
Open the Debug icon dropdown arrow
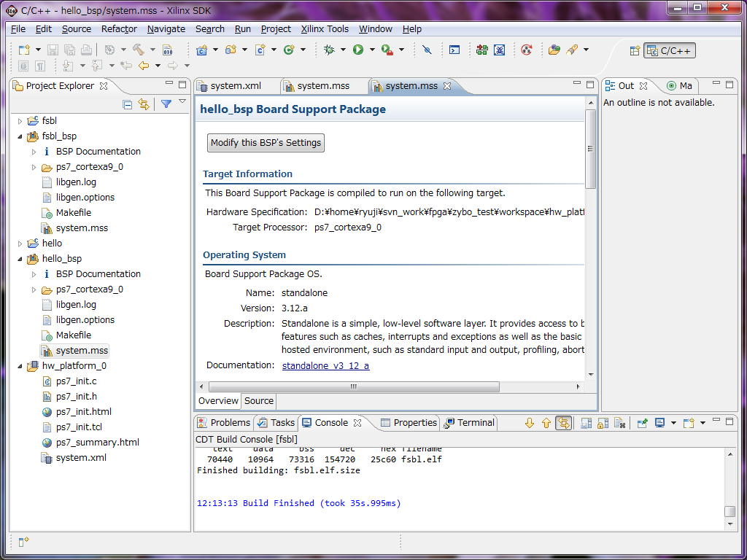point(343,50)
